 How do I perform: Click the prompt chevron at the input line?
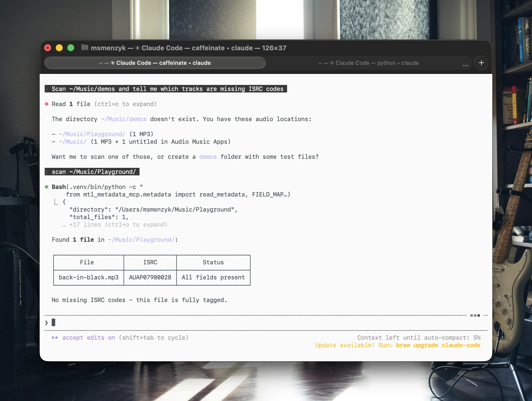[46, 322]
